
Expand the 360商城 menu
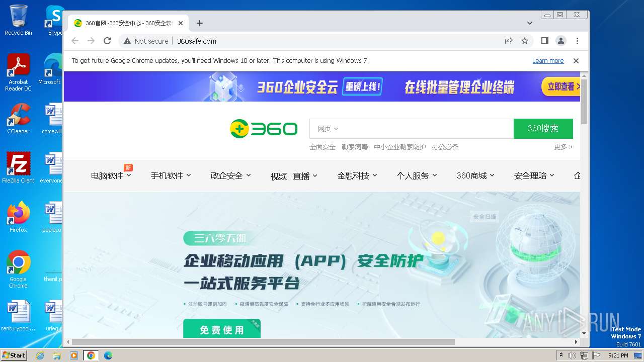click(x=475, y=175)
